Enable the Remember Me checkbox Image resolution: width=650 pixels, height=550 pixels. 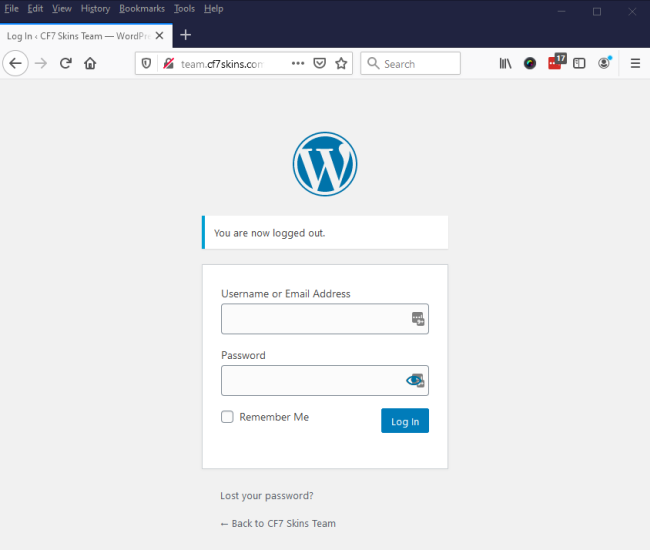point(228,417)
